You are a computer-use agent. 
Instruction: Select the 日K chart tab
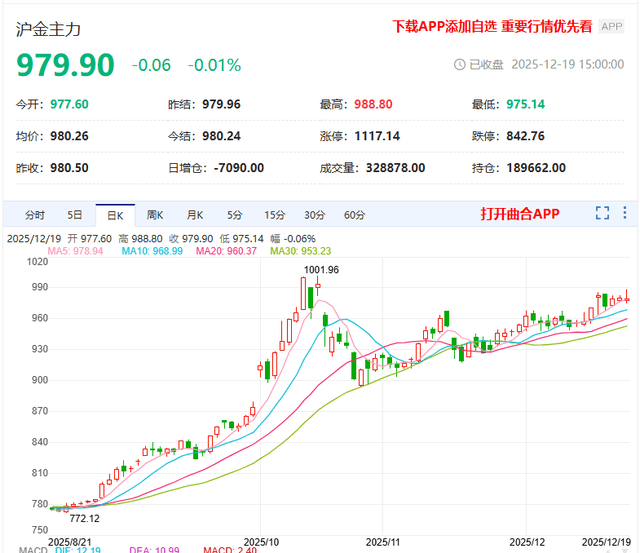click(115, 215)
